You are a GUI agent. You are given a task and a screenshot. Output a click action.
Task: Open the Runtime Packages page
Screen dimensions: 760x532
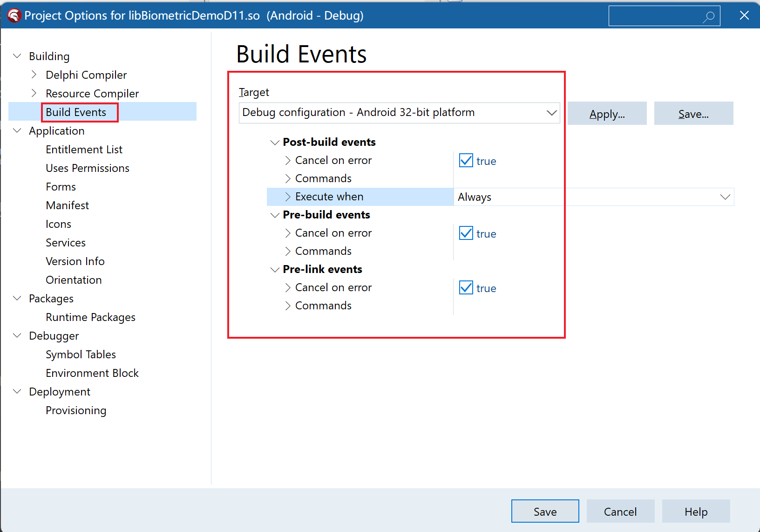(x=90, y=317)
